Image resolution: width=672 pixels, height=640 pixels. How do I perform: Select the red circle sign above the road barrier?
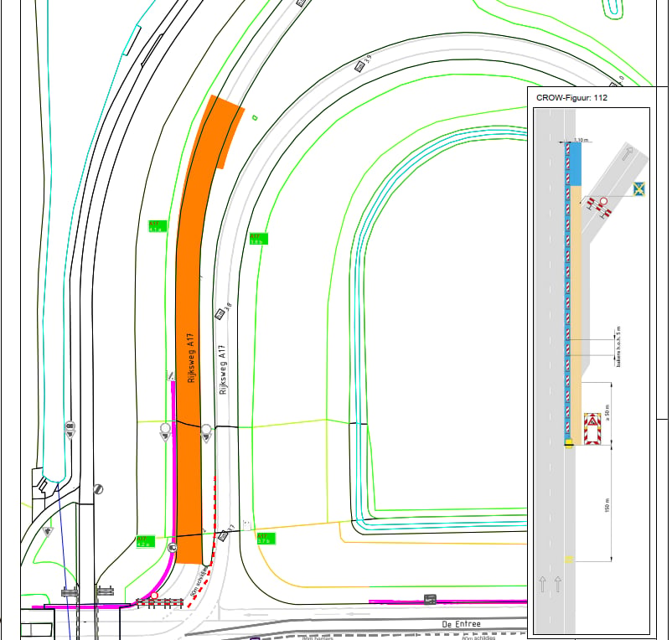point(154,596)
